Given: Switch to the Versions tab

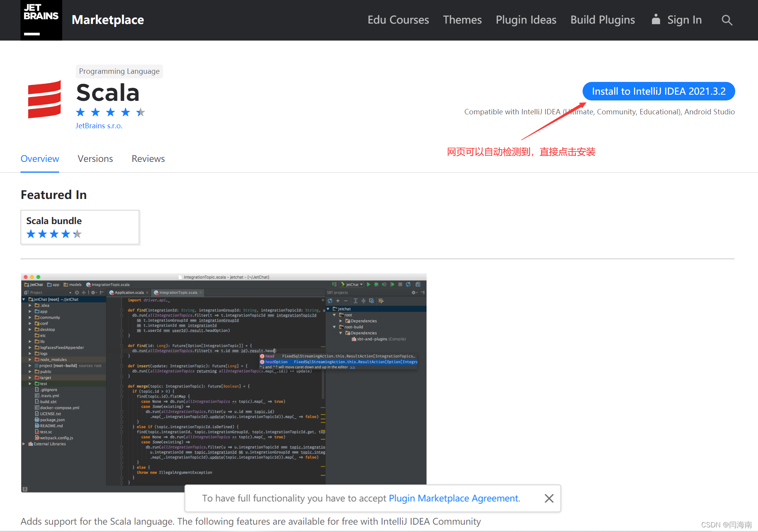Looking at the screenshot, I should tap(95, 158).
